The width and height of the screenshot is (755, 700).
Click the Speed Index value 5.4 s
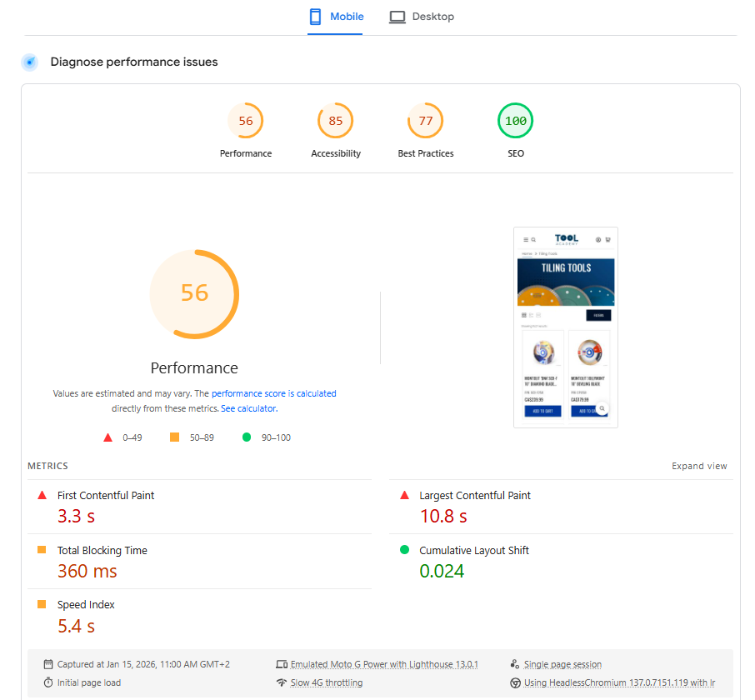pyautogui.click(x=76, y=626)
